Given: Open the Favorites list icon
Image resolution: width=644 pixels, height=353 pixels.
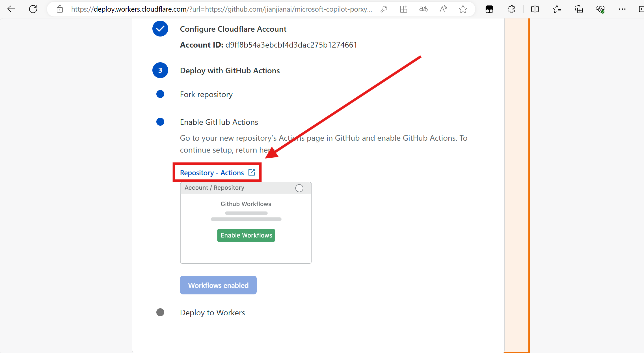Looking at the screenshot, I should point(557,9).
